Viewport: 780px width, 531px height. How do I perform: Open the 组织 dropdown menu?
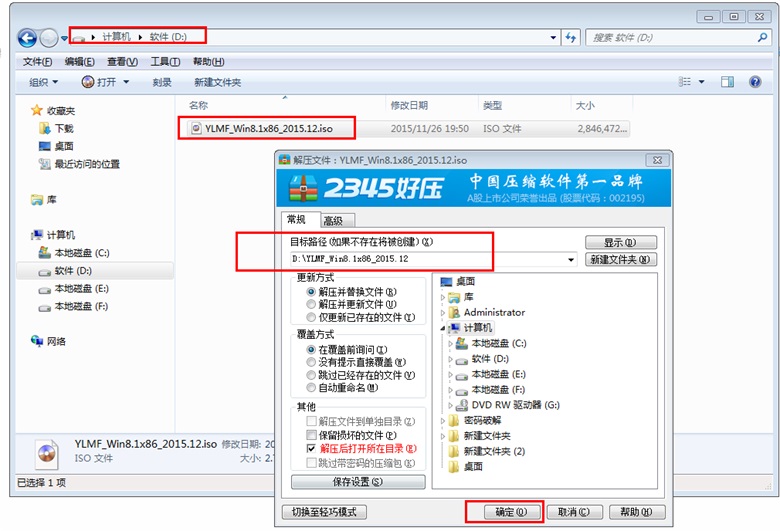[x=43, y=82]
